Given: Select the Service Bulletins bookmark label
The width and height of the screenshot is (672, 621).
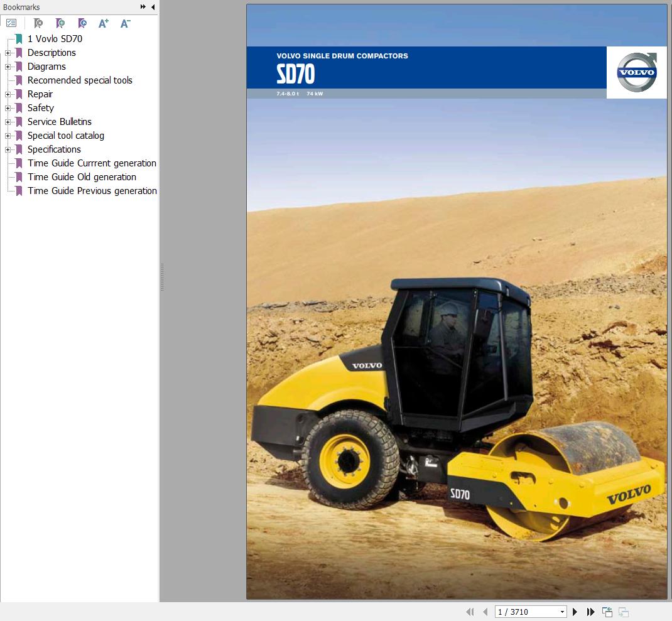Looking at the screenshot, I should (x=60, y=122).
